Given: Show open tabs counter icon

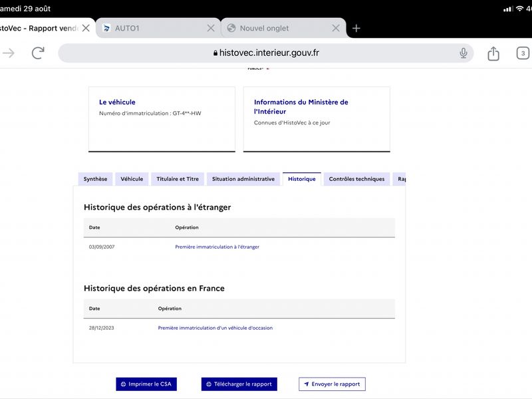Looking at the screenshot, I should [x=523, y=53].
